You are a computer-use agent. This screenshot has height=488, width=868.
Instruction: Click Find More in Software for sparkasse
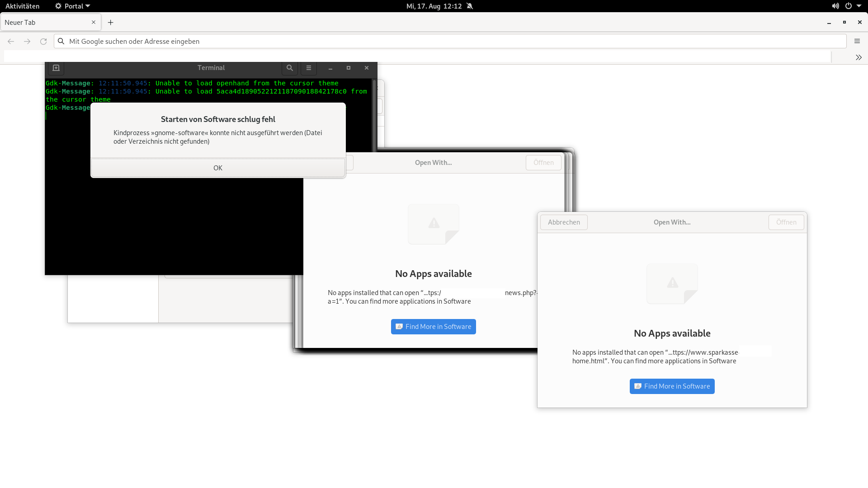[672, 386]
